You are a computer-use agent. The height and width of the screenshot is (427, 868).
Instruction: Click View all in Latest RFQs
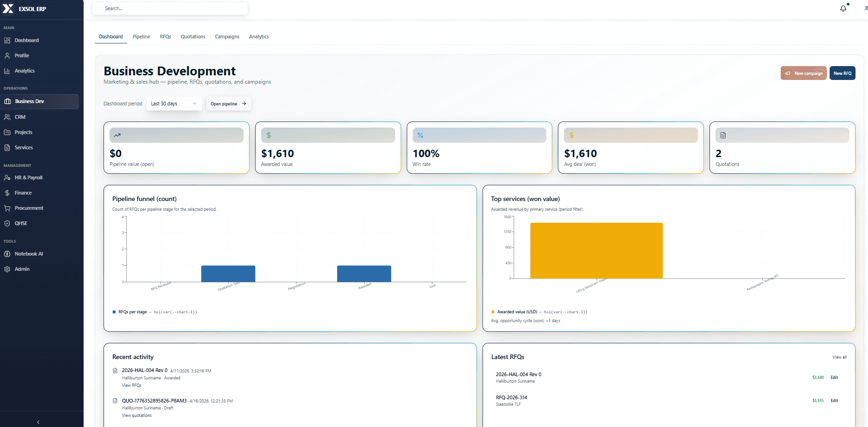coord(839,357)
